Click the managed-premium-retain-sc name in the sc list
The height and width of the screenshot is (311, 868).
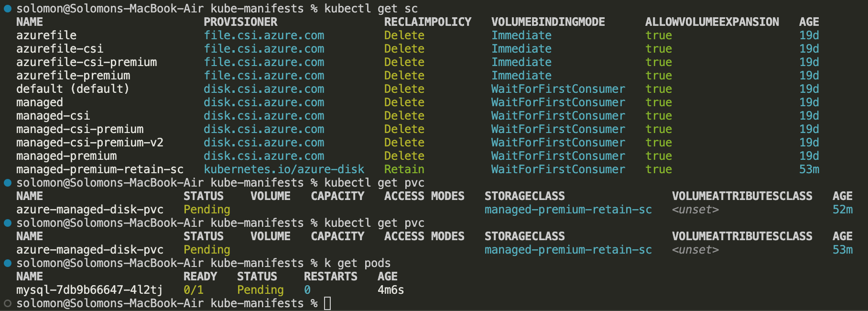click(x=100, y=169)
